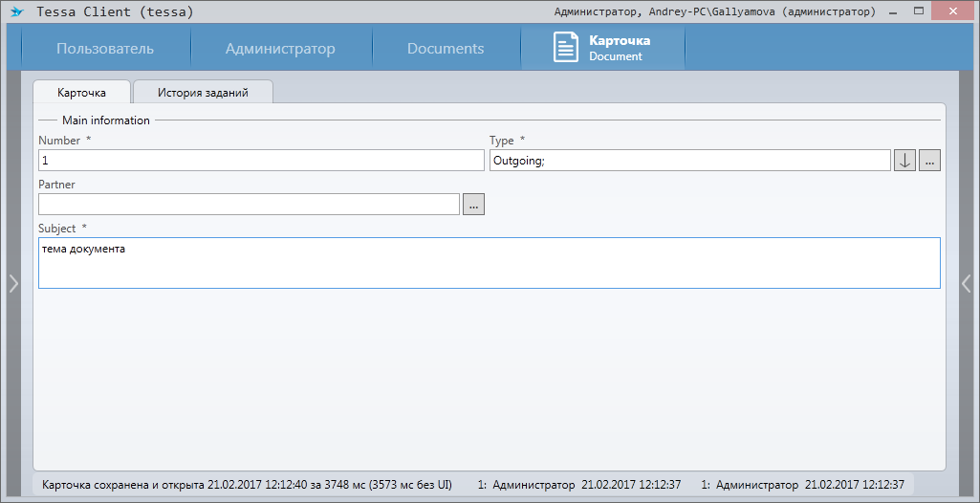Open the Администратор workspace tab

(280, 49)
